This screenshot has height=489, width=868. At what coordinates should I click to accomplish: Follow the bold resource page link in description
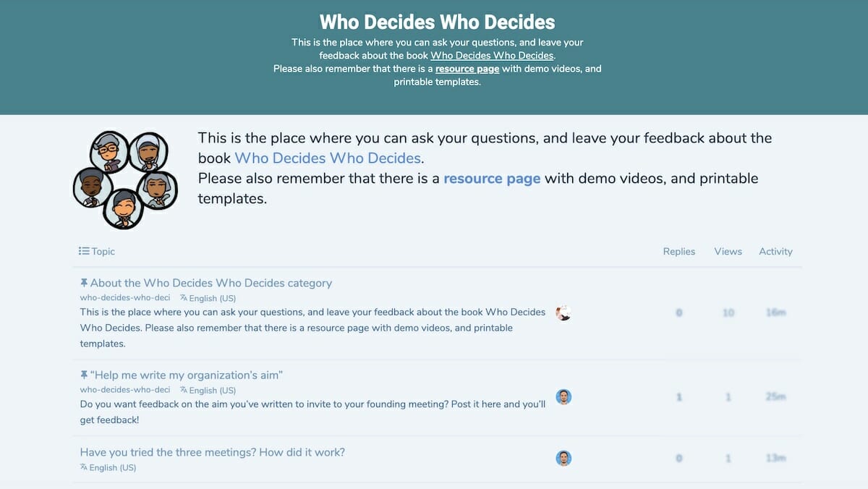click(x=492, y=178)
